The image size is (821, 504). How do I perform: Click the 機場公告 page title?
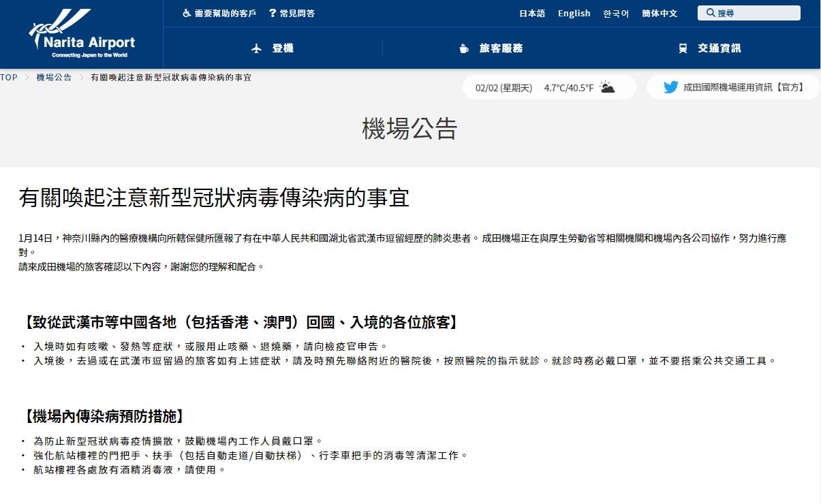coord(409,128)
